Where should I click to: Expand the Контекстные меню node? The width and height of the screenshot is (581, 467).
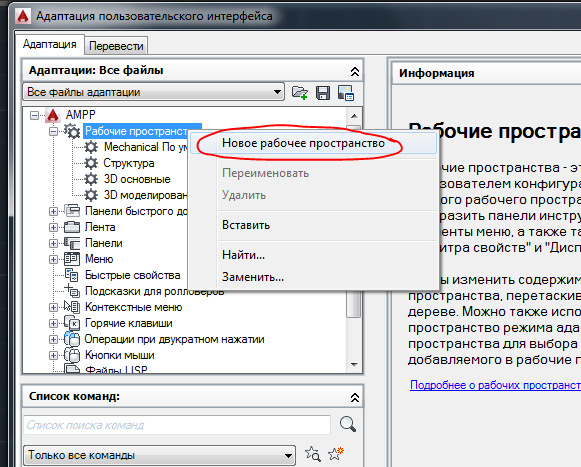coord(53,307)
